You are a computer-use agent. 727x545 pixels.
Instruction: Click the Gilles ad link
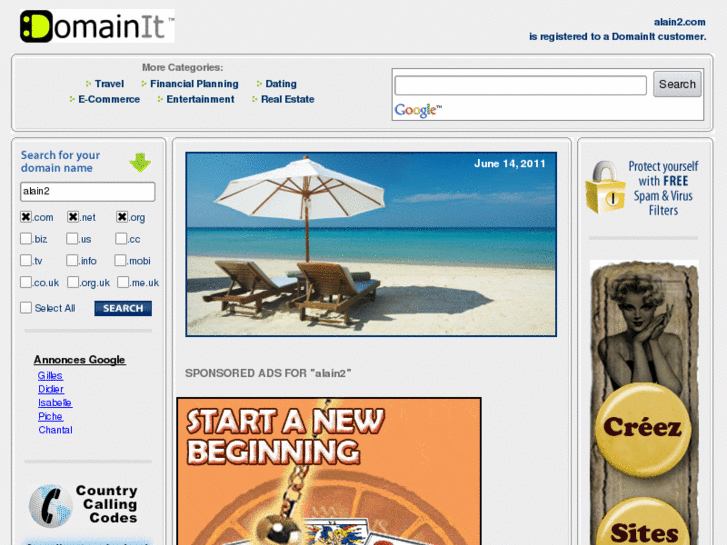click(50, 376)
